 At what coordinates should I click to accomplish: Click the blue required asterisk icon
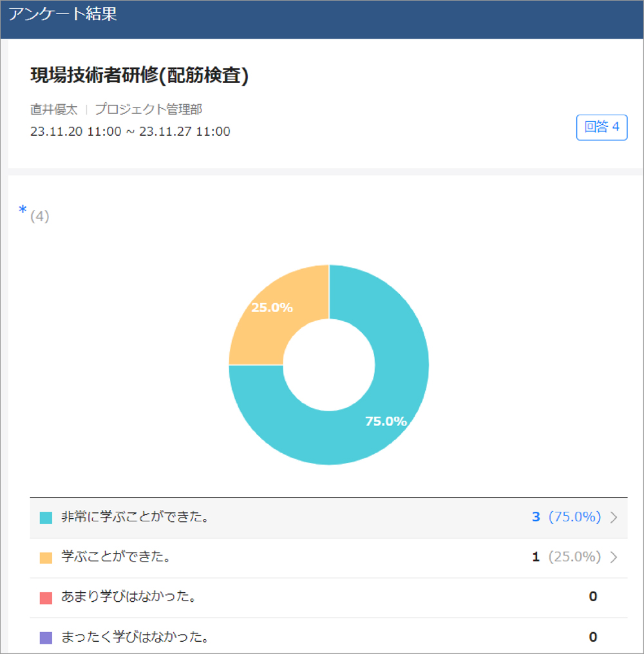point(23,210)
